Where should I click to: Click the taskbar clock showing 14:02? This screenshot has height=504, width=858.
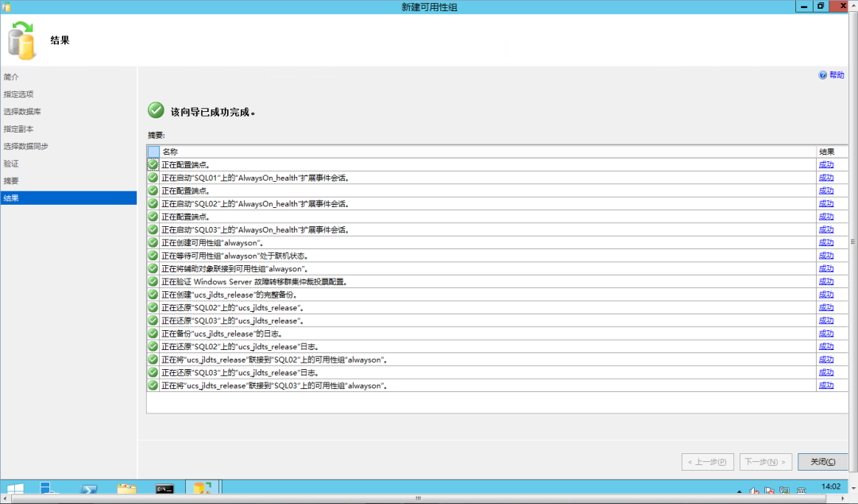click(831, 487)
